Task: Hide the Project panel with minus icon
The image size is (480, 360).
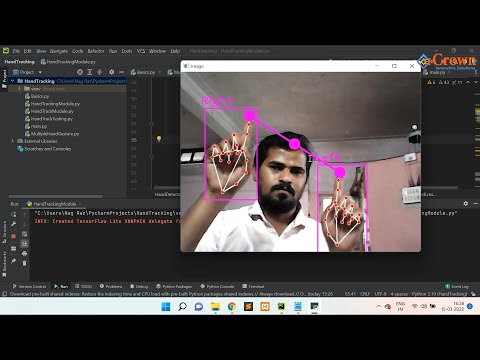Action: pos(121,72)
